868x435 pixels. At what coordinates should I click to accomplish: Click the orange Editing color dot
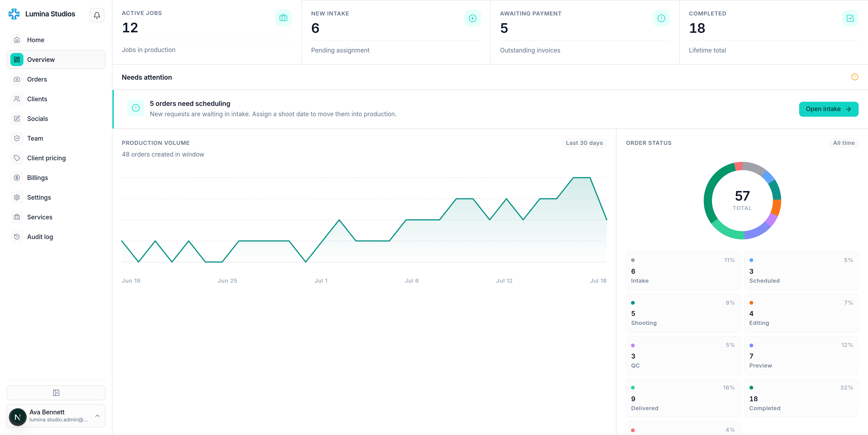[751, 303]
